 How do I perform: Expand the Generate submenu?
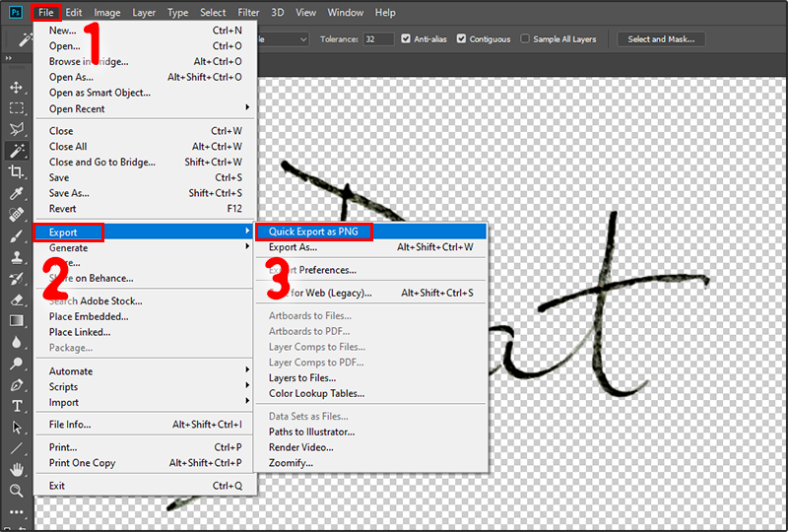tap(145, 247)
